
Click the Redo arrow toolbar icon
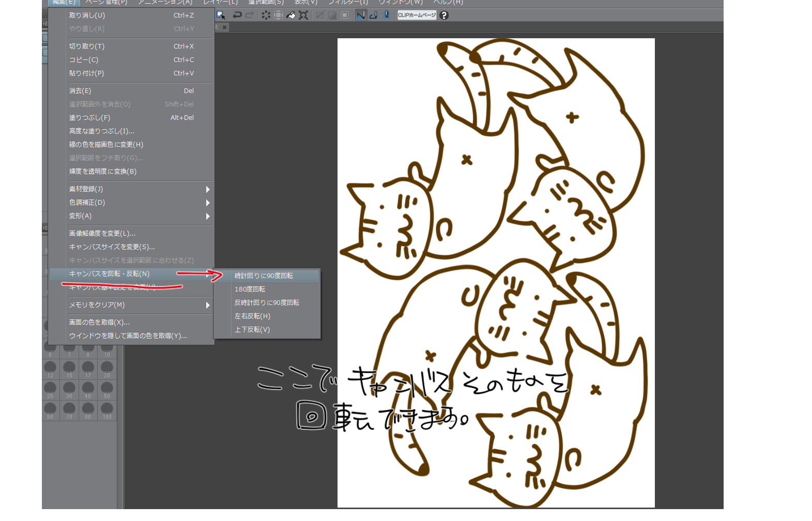pyautogui.click(x=250, y=15)
